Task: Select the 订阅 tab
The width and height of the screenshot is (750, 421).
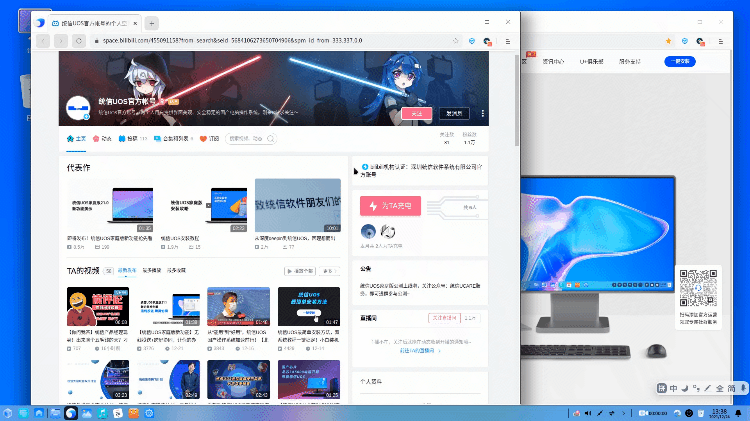Action: point(209,139)
